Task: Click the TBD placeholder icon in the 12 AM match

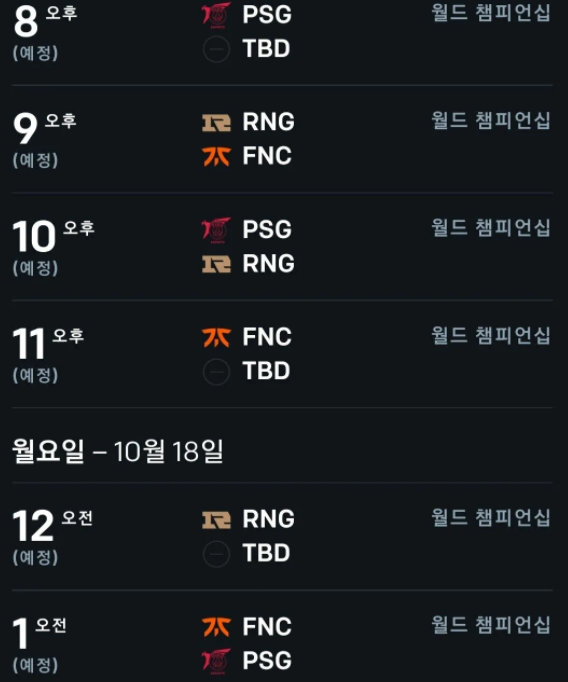Action: [216, 554]
